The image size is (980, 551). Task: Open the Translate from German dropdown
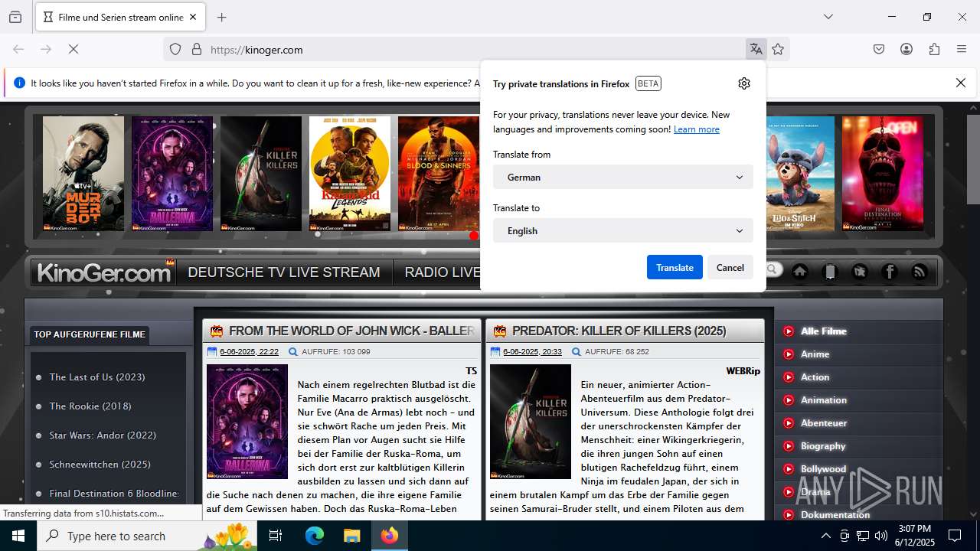tap(623, 177)
